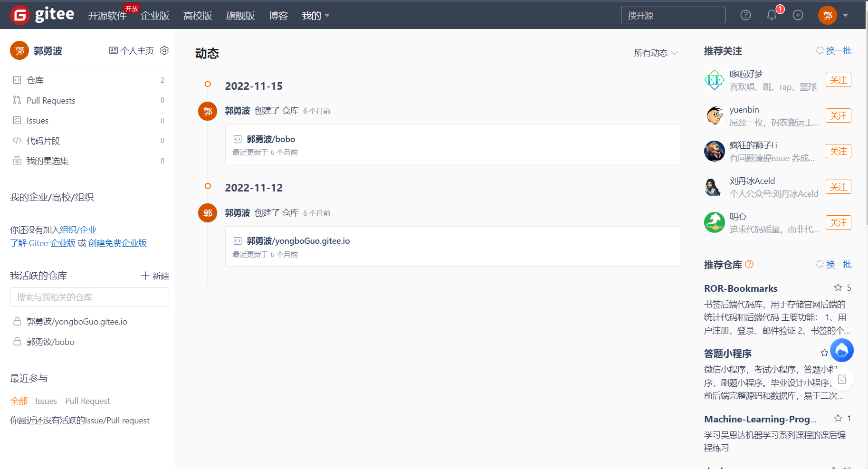Image resolution: width=868 pixels, height=469 pixels.
Task: Click repo icon in the 郭勇波/bobo card
Action: click(238, 139)
